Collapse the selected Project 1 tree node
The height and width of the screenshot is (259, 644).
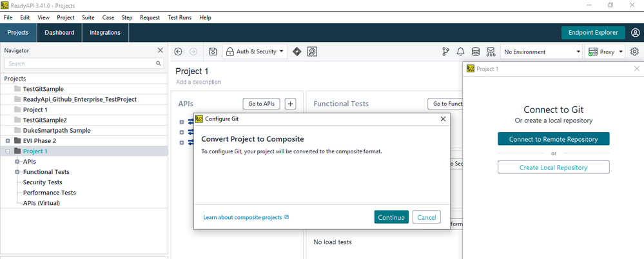(x=8, y=151)
